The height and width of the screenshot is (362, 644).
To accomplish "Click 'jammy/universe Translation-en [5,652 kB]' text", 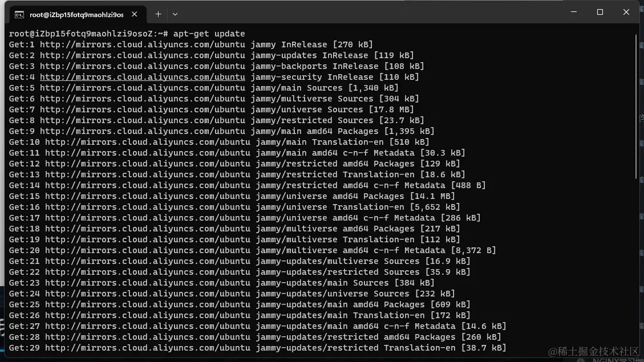I will click(x=358, y=207).
